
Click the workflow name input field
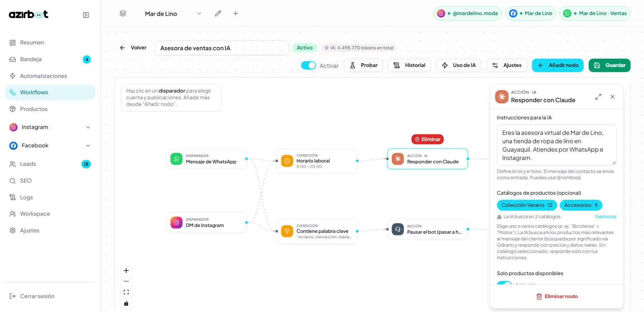point(222,48)
